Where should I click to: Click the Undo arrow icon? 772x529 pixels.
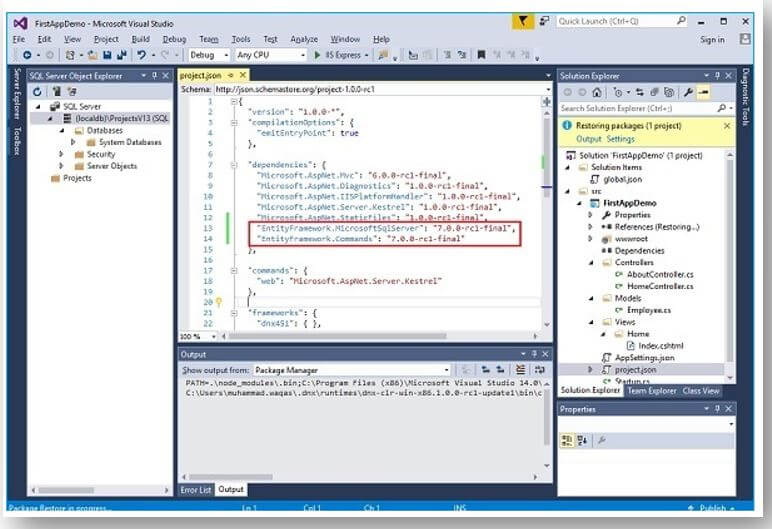point(142,55)
